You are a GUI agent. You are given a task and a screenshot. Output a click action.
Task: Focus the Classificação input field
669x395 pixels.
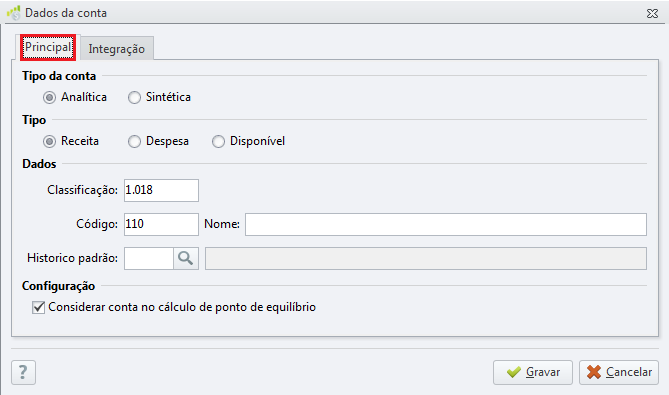161,190
